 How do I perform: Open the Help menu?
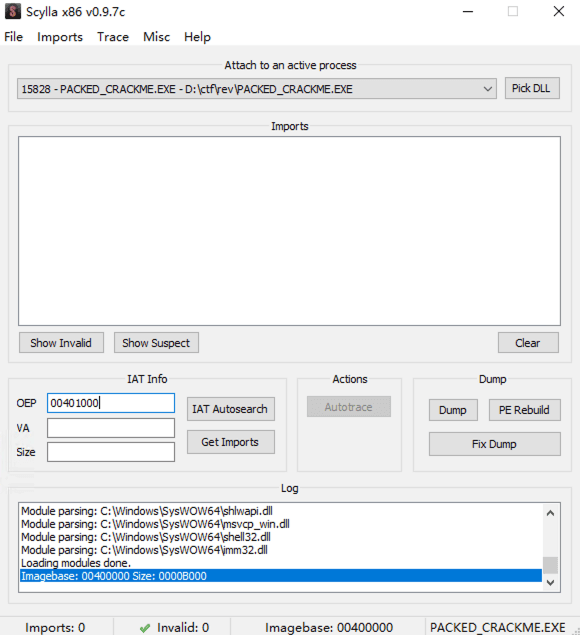tap(197, 37)
